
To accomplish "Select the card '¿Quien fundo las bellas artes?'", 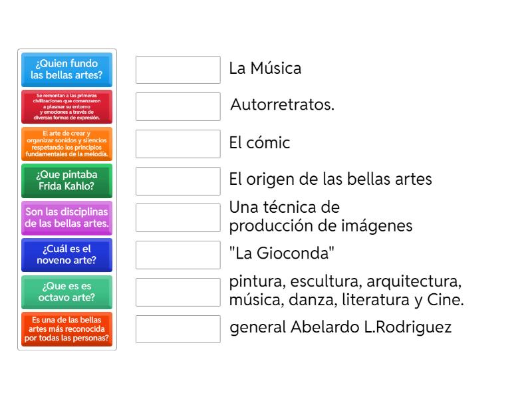I will click(66, 69).
